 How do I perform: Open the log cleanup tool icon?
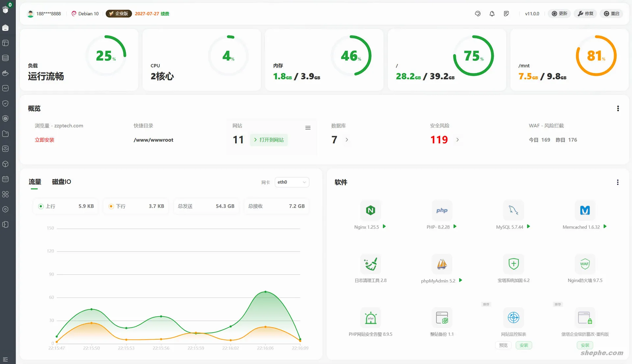(x=370, y=264)
